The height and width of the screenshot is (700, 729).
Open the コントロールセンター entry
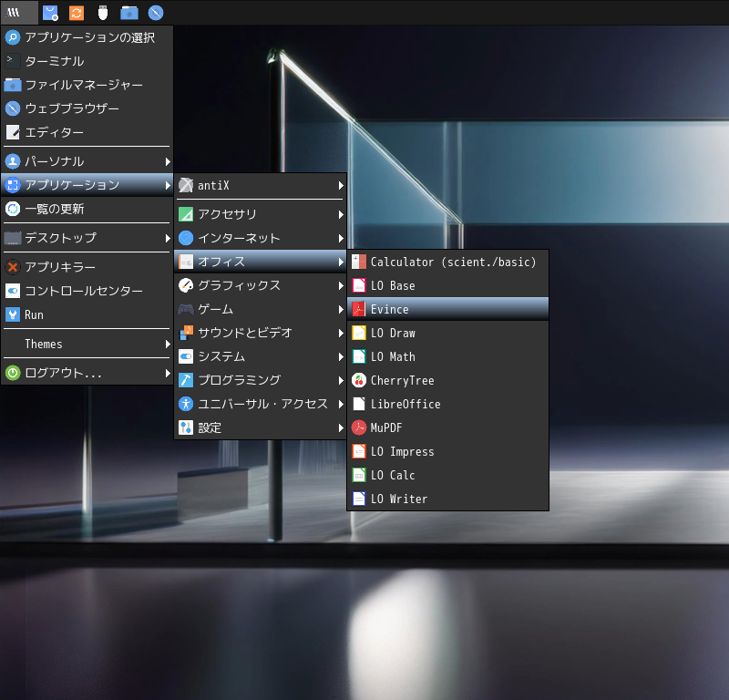click(83, 291)
